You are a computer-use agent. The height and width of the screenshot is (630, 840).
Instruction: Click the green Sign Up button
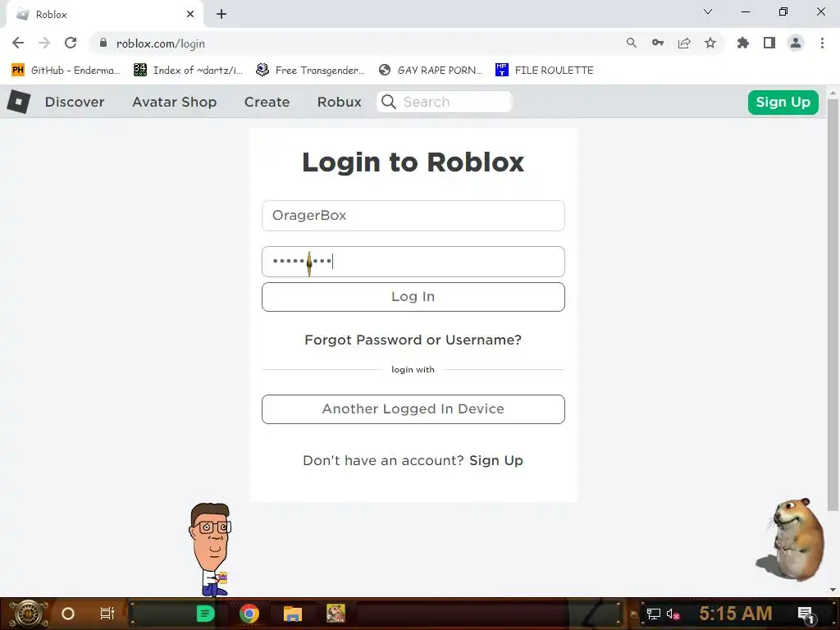tap(783, 103)
